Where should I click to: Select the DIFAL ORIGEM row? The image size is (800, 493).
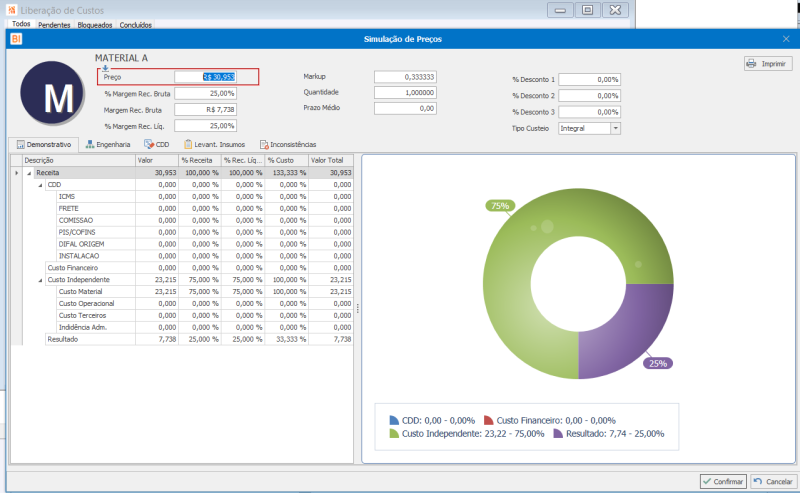[205, 244]
